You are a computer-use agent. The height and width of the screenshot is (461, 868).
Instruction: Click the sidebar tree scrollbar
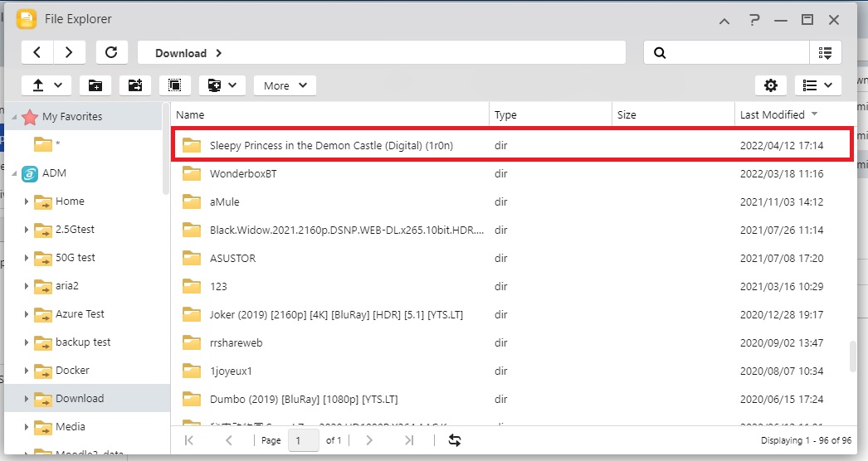(x=166, y=148)
